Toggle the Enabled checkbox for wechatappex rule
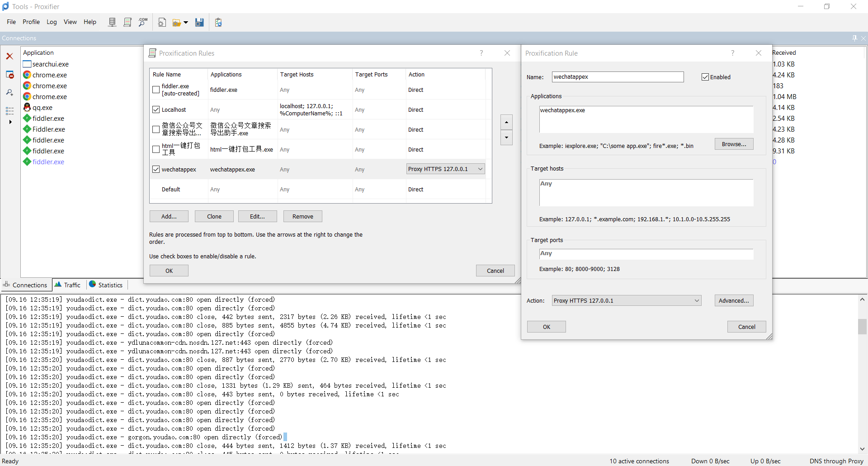This screenshot has height=466, width=868. (705, 77)
